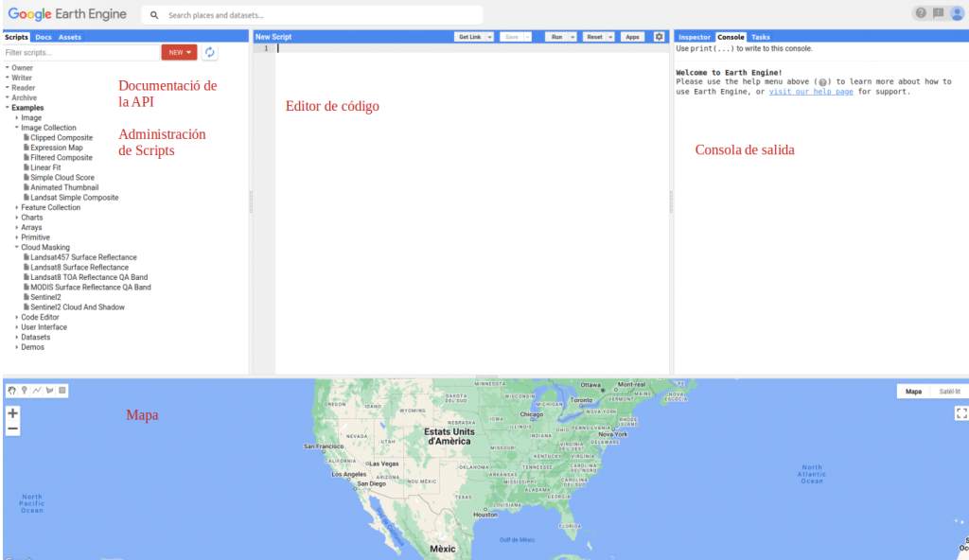Follow the 'visit our help page' link
This screenshot has height=560, width=969.
point(811,92)
